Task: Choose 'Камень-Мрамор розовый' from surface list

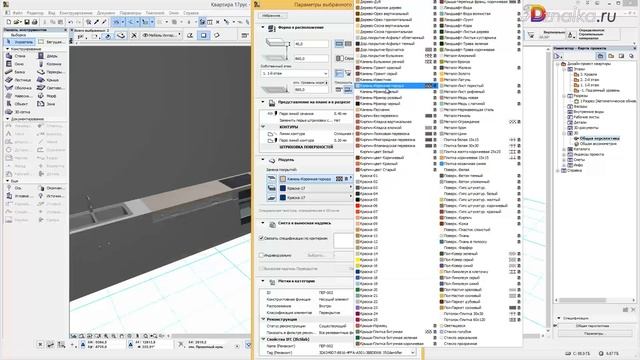Action: point(397,98)
